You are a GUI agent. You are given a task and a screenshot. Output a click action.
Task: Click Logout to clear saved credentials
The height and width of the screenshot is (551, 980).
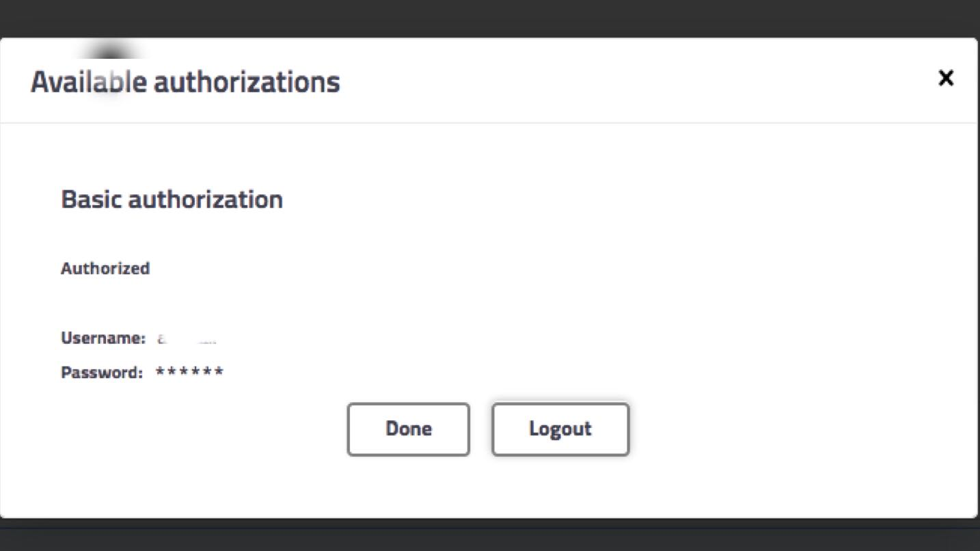pos(560,429)
